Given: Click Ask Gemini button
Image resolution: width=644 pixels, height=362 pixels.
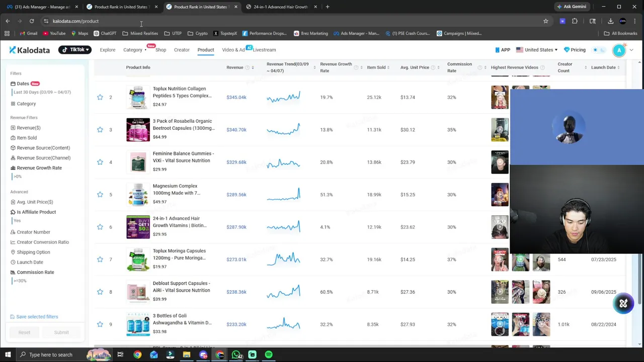Looking at the screenshot, I should point(571,7).
